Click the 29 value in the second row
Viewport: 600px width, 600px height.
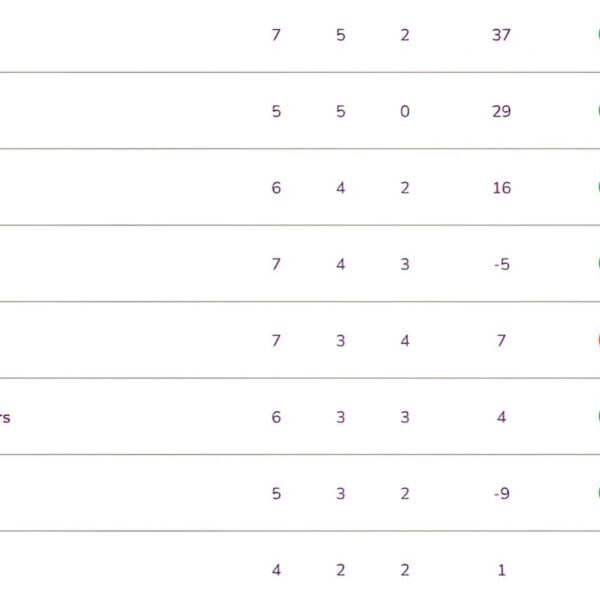502,111
